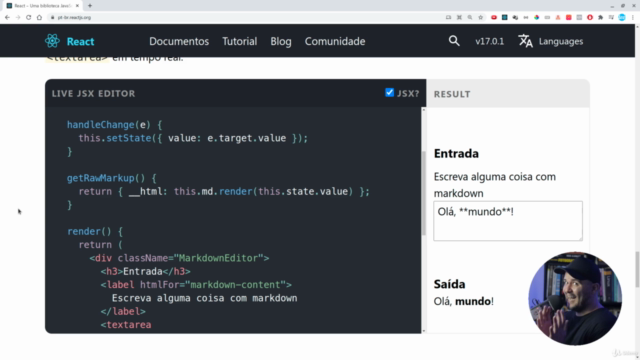Open Chrome three-dot menu
The height and width of the screenshot is (360, 640).
pyautogui.click(x=633, y=18)
